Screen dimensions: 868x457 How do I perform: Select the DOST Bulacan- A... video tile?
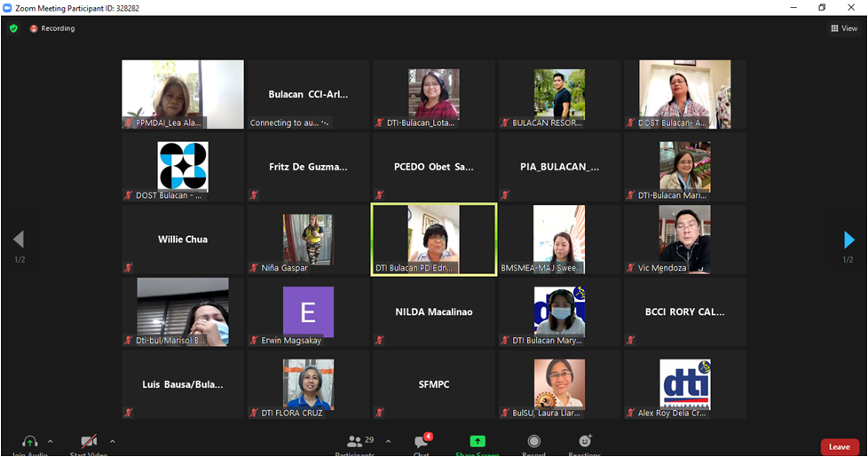pyautogui.click(x=685, y=95)
